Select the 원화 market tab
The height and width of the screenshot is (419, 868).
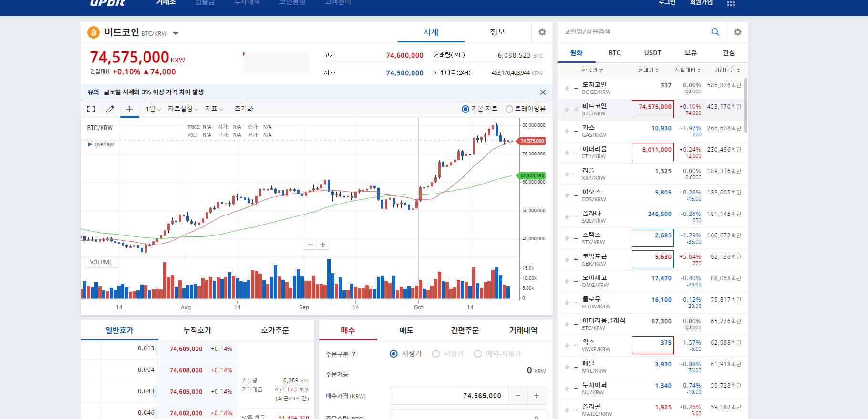(577, 53)
